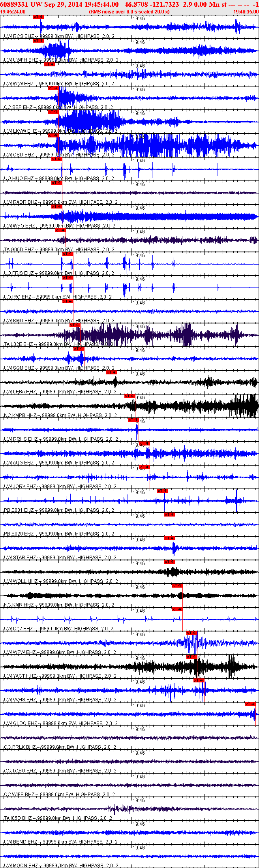Click the red pick marker on LKVW trace
259x868 pixels.
(53, 112)
